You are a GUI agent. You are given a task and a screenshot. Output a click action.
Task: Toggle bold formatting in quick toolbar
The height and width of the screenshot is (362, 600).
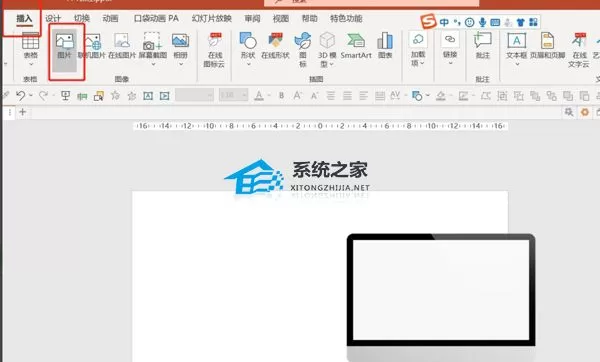(281, 95)
